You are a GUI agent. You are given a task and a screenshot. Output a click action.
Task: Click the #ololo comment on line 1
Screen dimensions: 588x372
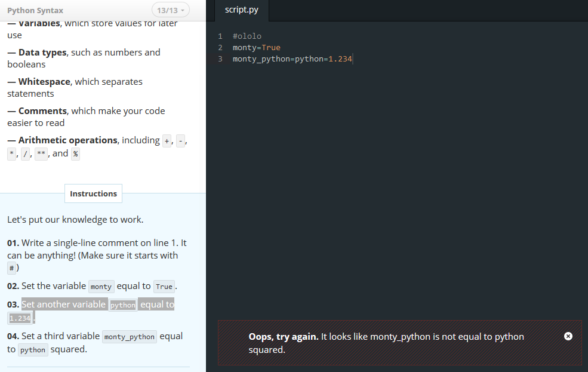click(x=247, y=36)
